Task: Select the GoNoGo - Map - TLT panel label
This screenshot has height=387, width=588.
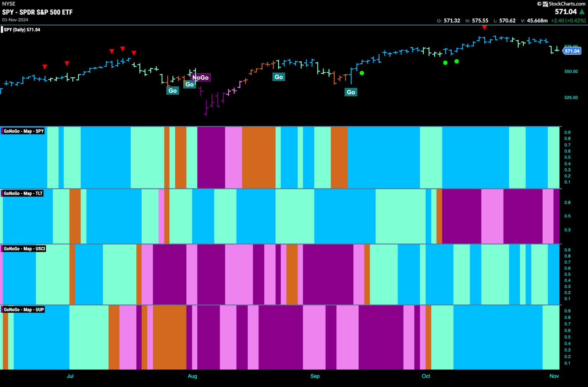Action: tap(23, 193)
